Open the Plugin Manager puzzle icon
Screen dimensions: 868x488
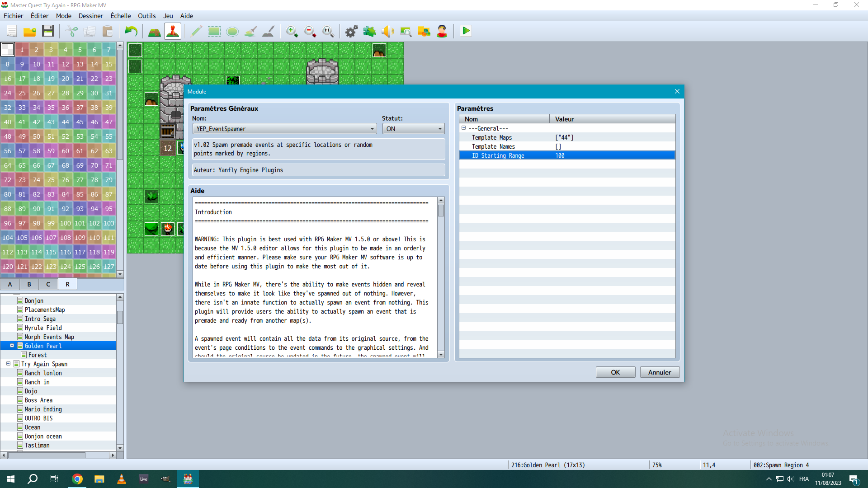(x=370, y=31)
